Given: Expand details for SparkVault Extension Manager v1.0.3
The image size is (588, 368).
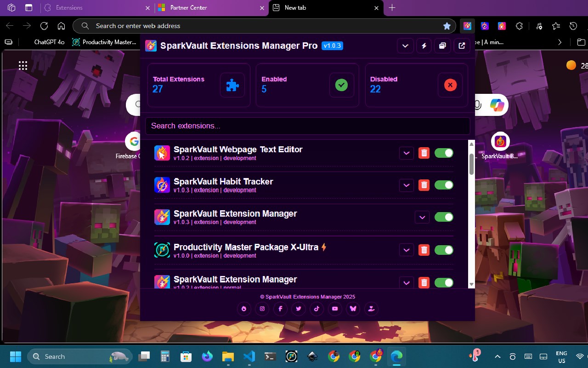Looking at the screenshot, I should (x=422, y=217).
